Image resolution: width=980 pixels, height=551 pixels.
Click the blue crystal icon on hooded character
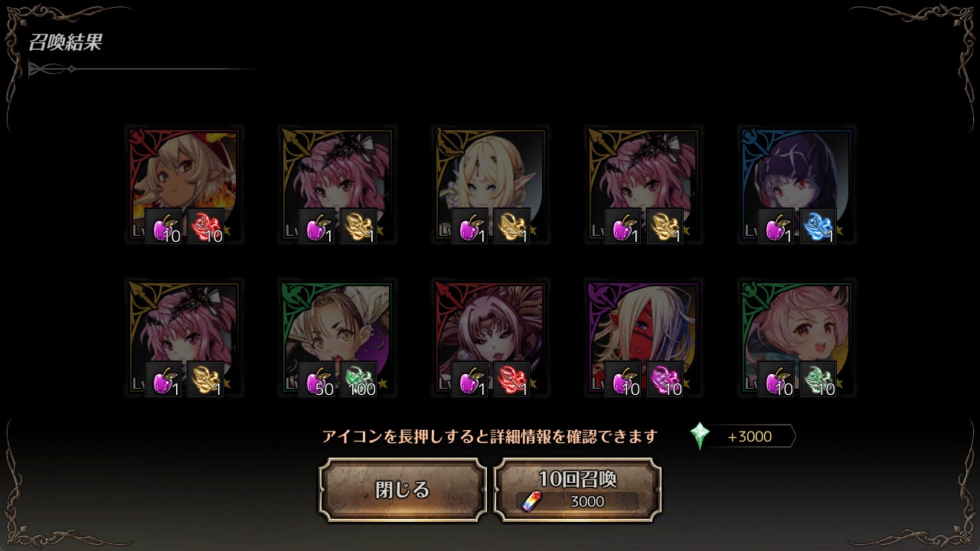coord(818,227)
